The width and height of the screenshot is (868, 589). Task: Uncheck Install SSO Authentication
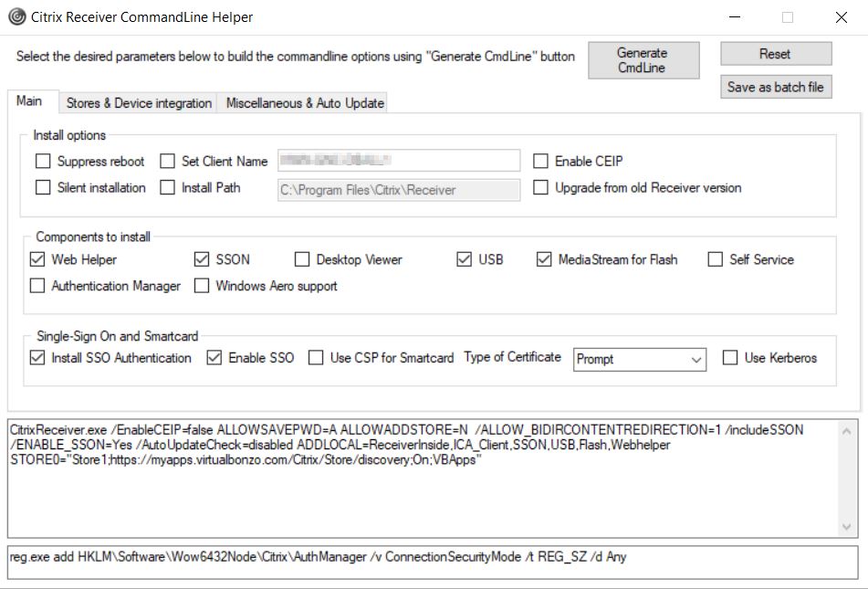(x=37, y=358)
